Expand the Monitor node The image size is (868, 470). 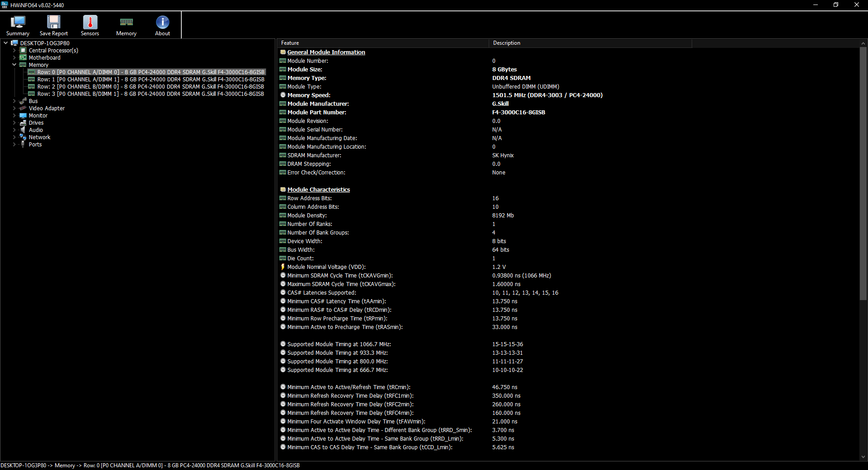click(14, 115)
